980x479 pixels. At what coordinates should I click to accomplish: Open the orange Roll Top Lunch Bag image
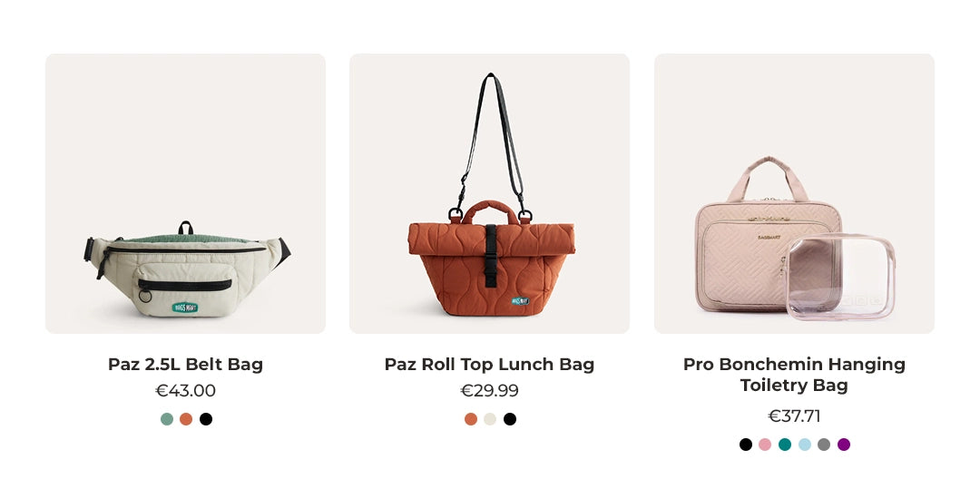coord(489,193)
